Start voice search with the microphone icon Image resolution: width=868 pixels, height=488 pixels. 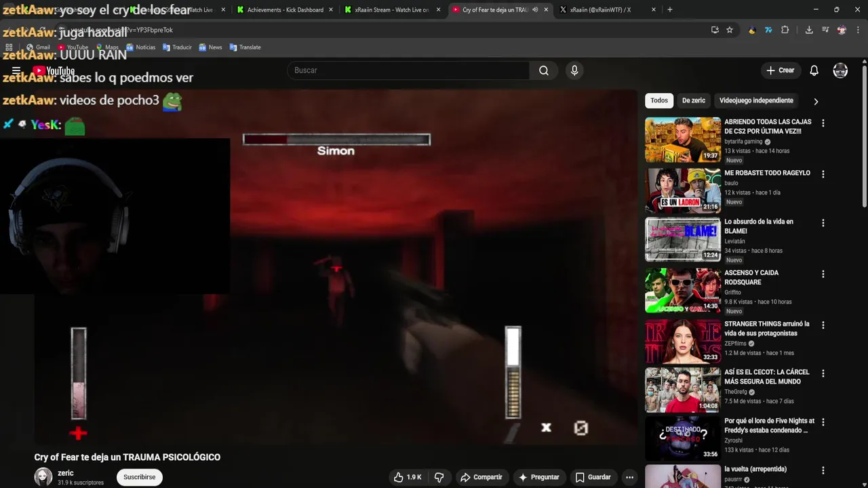point(574,70)
